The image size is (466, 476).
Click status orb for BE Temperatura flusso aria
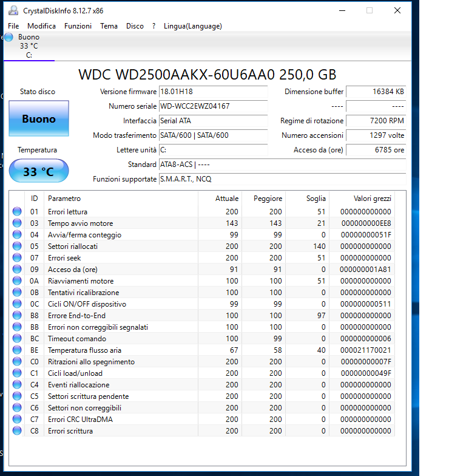17,350
